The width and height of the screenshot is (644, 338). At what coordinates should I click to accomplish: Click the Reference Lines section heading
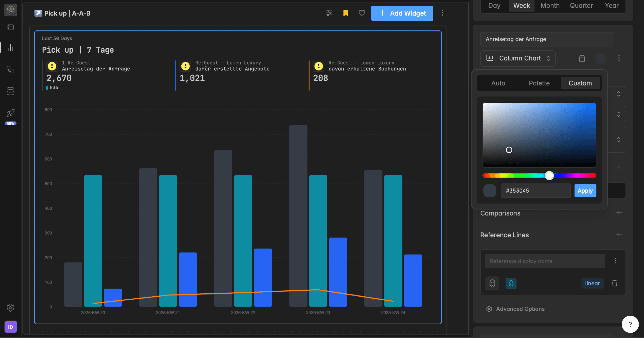pyautogui.click(x=504, y=235)
